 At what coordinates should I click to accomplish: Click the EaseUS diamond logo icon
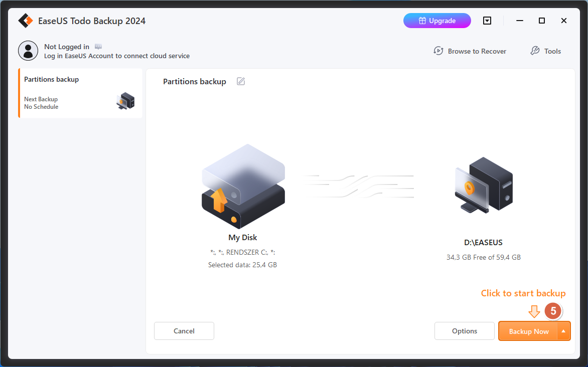(x=26, y=21)
